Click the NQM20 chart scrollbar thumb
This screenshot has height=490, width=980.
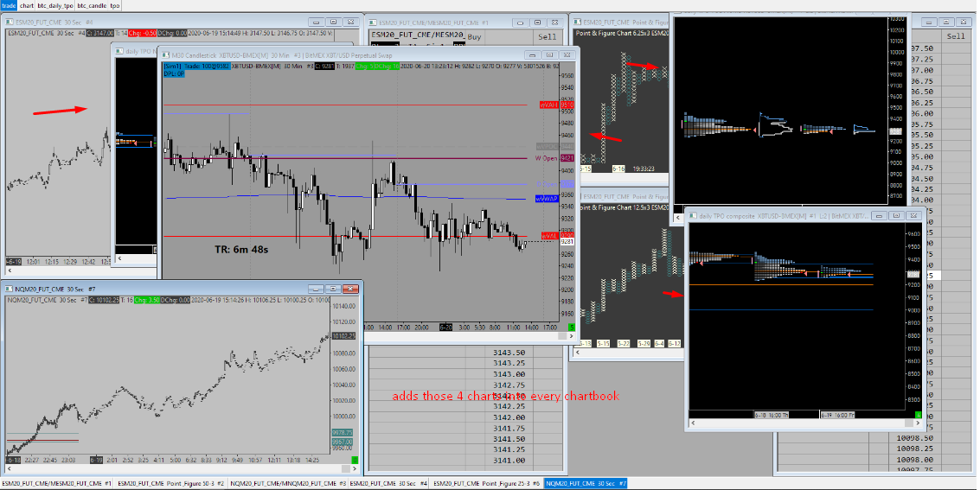click(x=345, y=468)
